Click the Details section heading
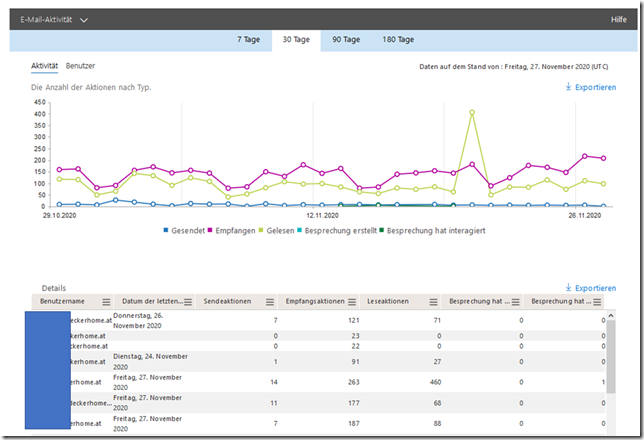 pyautogui.click(x=54, y=288)
